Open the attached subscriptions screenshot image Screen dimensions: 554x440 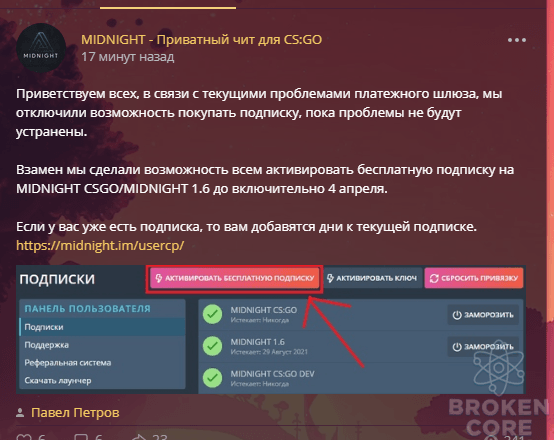pyautogui.click(x=271, y=329)
